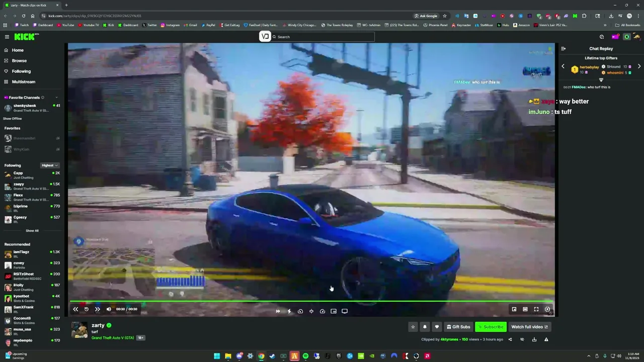Reload the page in browser

click(24, 16)
